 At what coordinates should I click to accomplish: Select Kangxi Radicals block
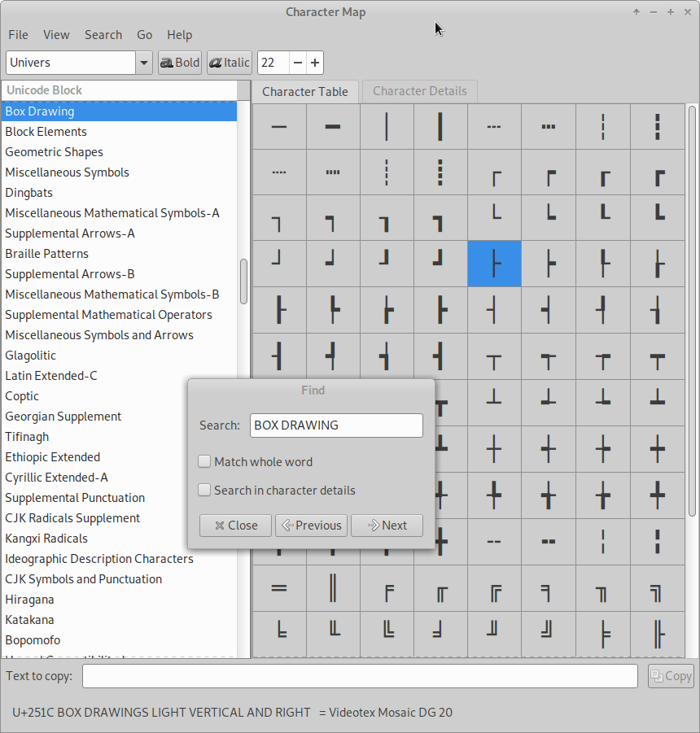tap(94, 539)
